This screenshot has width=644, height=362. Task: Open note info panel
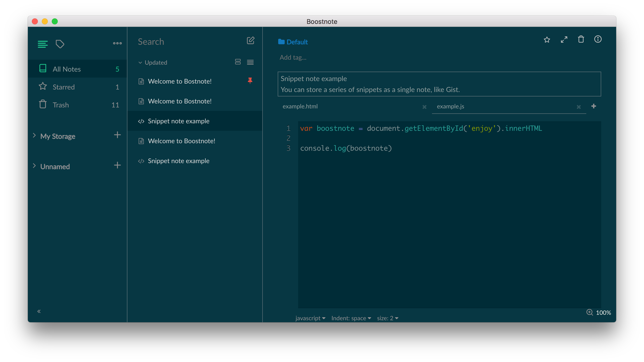point(598,39)
